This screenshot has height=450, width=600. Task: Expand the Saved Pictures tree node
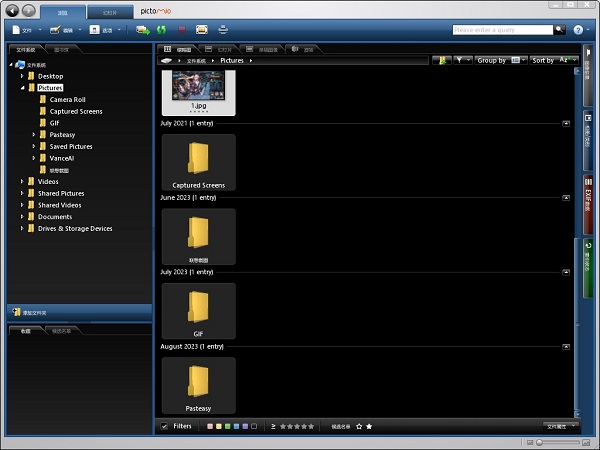(34, 147)
